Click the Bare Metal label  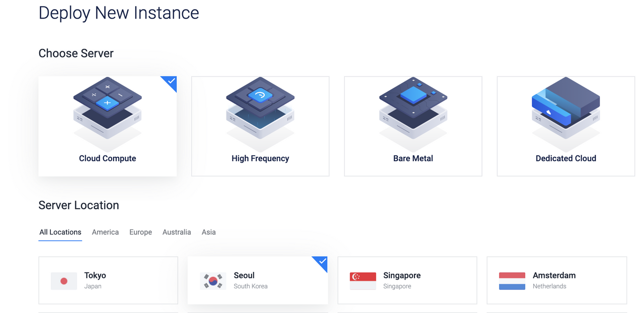click(x=413, y=158)
